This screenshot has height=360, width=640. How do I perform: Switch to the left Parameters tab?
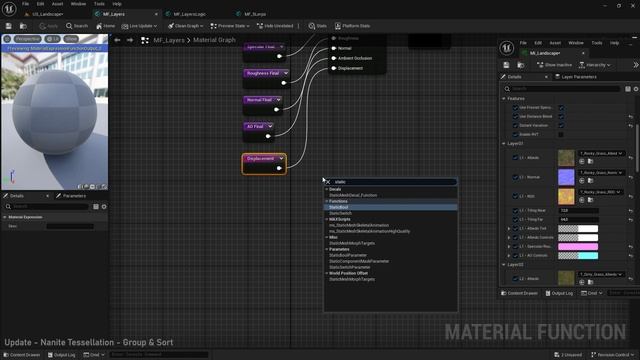pyautogui.click(x=71, y=196)
